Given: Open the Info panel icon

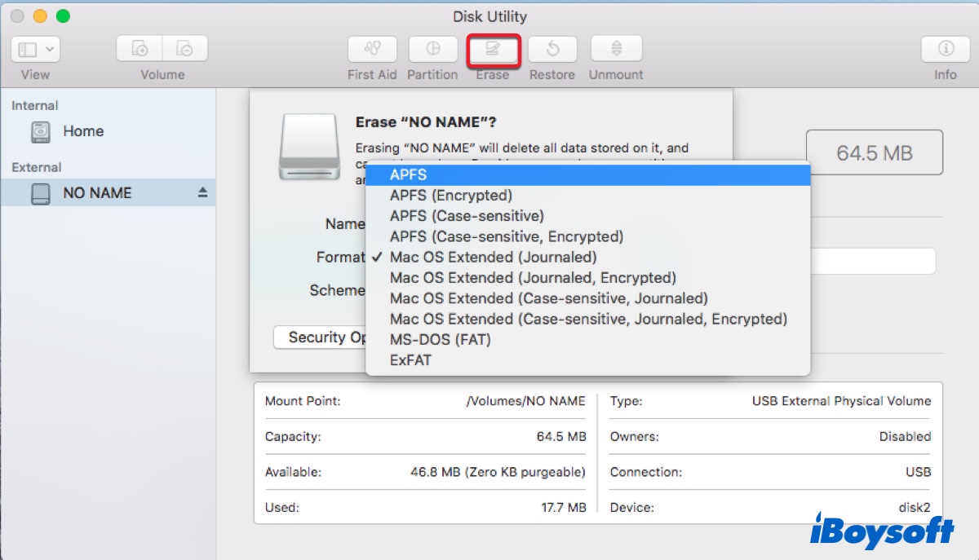Looking at the screenshot, I should pyautogui.click(x=945, y=50).
